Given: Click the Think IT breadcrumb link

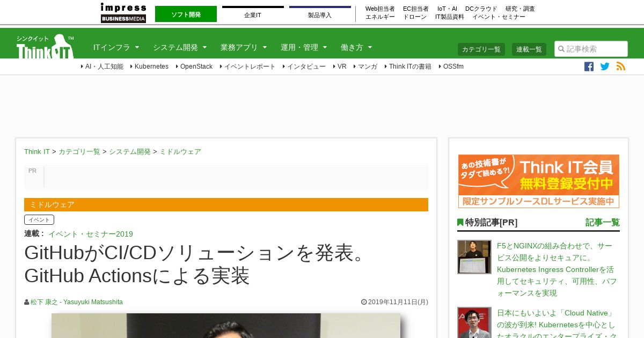Looking at the screenshot, I should 37,152.
